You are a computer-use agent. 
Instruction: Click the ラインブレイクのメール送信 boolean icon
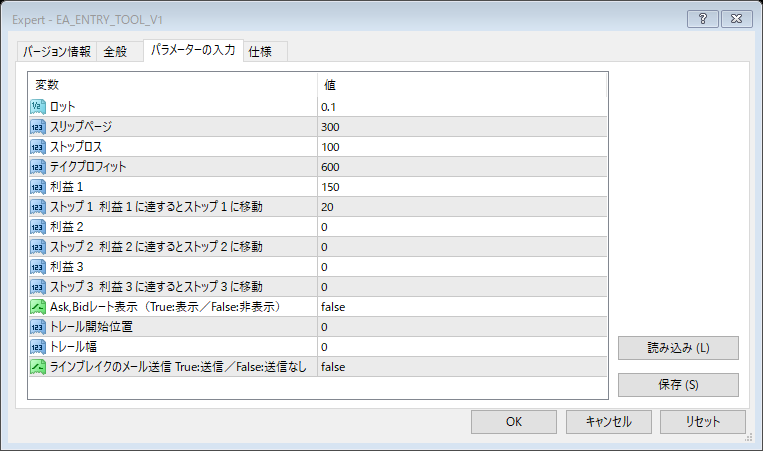coord(38,367)
